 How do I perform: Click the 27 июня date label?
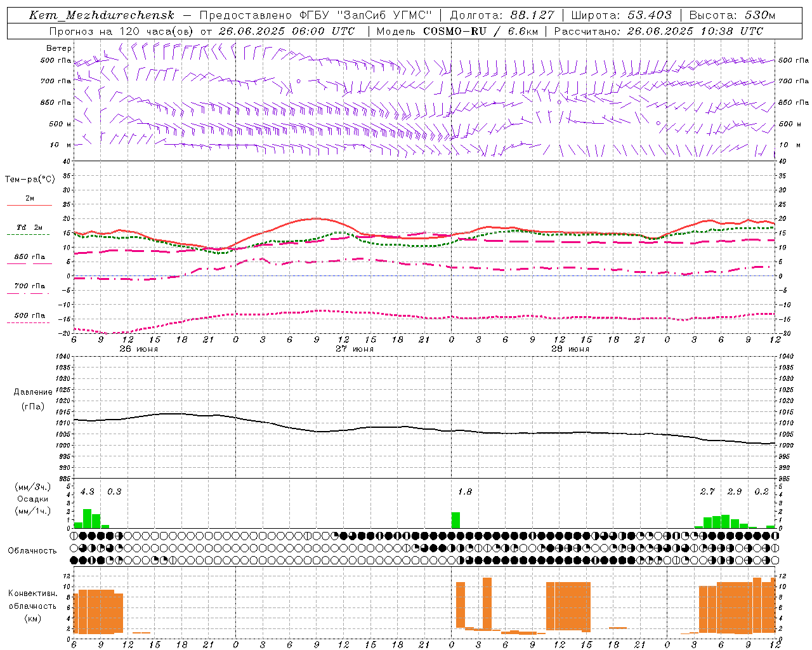[x=355, y=348]
